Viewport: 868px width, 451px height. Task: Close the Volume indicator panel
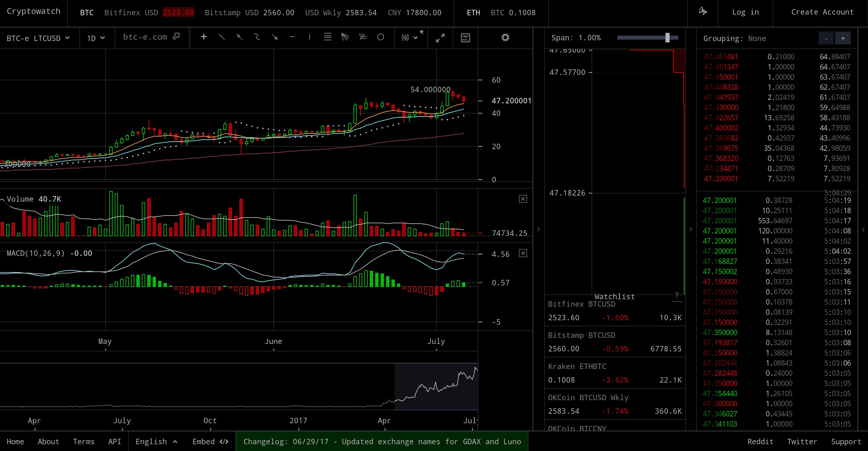click(523, 199)
